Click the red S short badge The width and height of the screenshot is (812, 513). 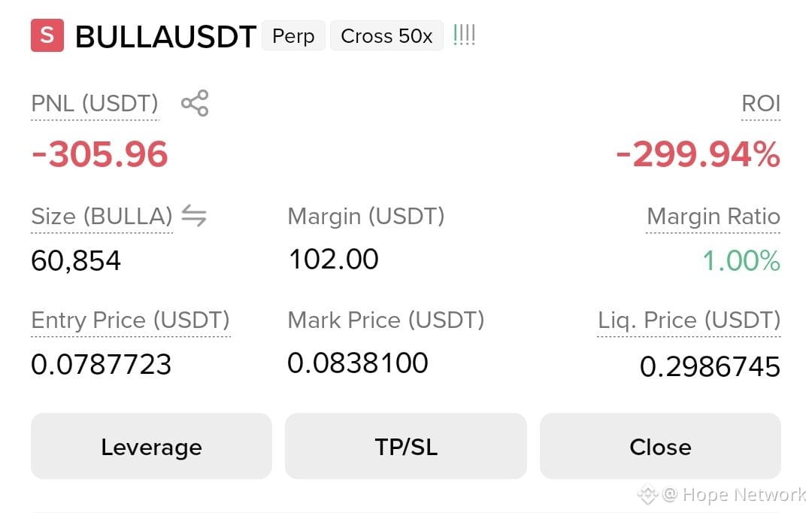tap(47, 35)
